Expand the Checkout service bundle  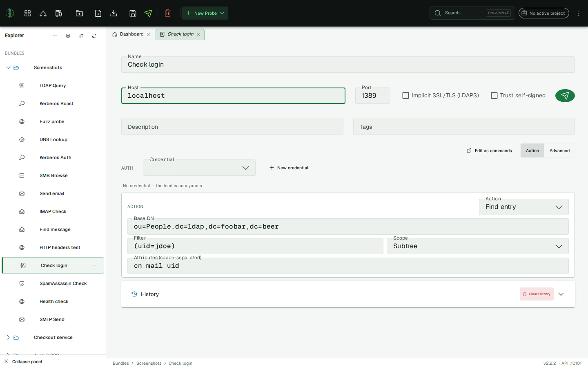coord(8,337)
